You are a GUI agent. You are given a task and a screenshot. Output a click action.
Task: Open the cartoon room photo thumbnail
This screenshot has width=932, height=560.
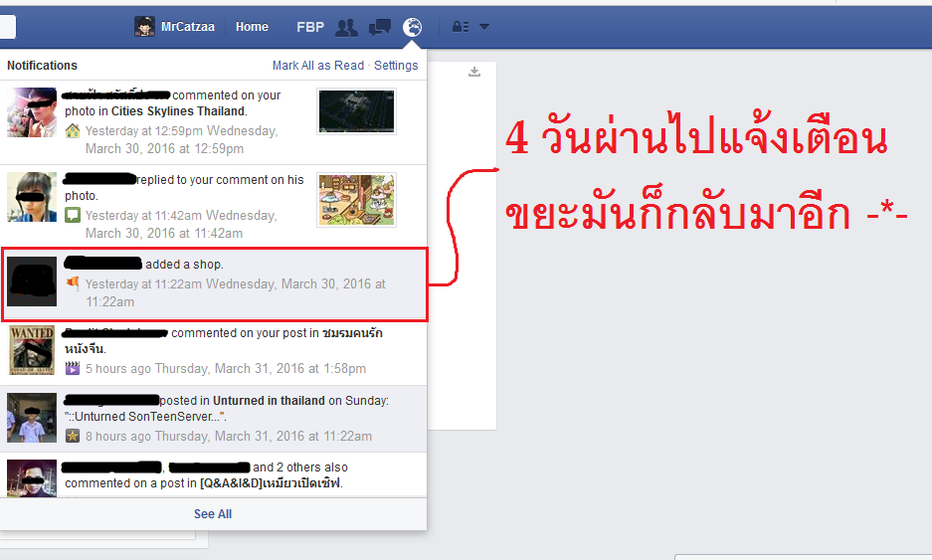[357, 200]
